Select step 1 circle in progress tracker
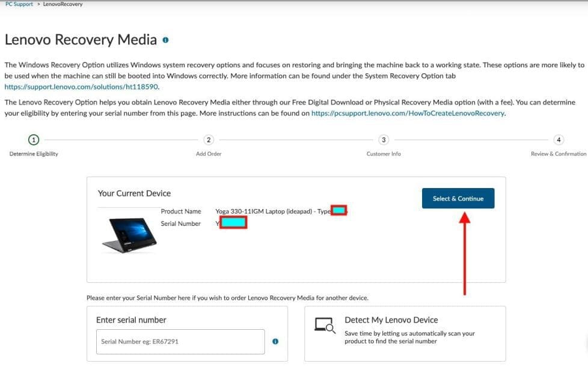Screen dimensions: 588x367 pyautogui.click(x=34, y=140)
